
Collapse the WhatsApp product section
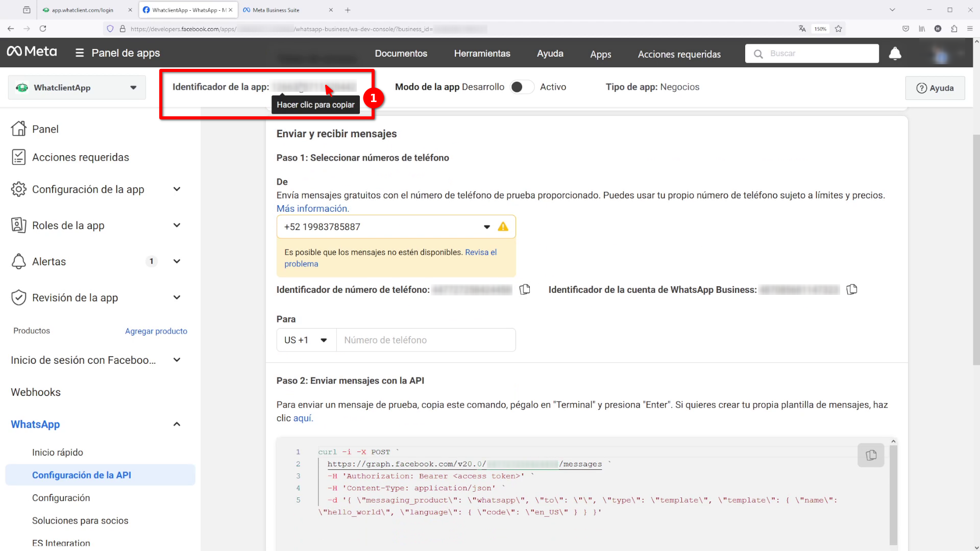pyautogui.click(x=177, y=424)
